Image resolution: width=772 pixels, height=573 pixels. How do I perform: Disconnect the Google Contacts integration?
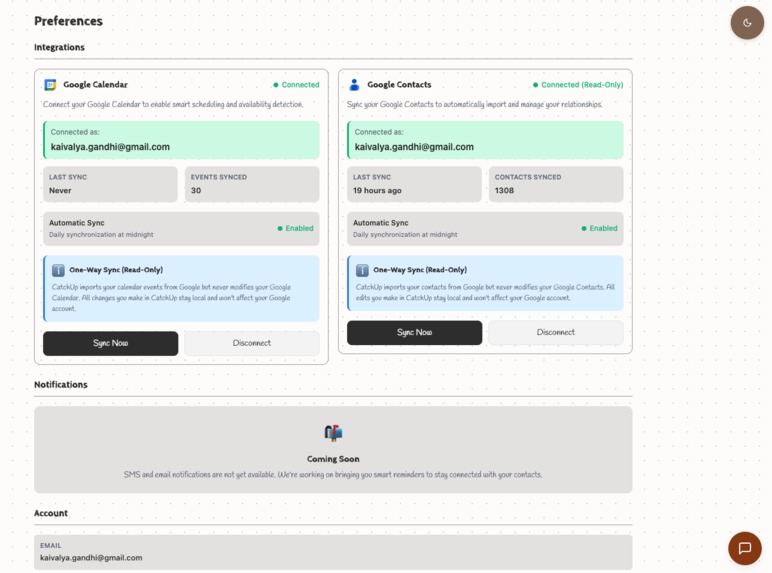pyautogui.click(x=555, y=332)
